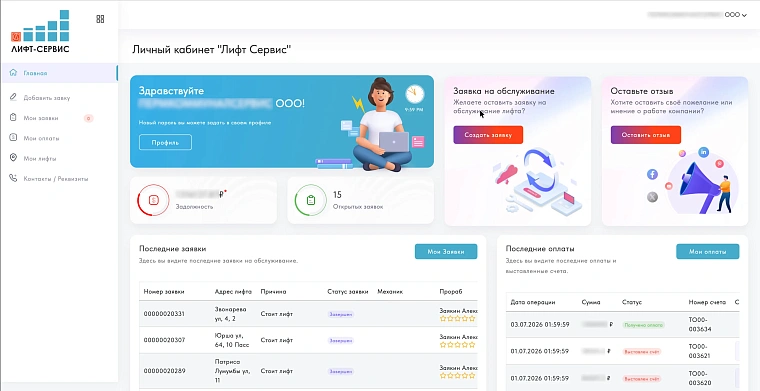Screen dimensions: 760x391
Task: Click the home icon next to Главная
Action: click(14, 73)
